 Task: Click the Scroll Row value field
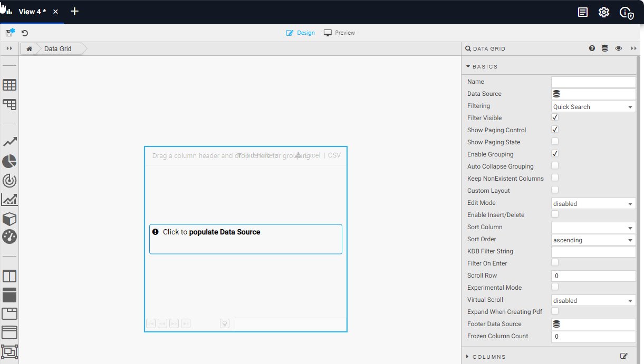[593, 276]
